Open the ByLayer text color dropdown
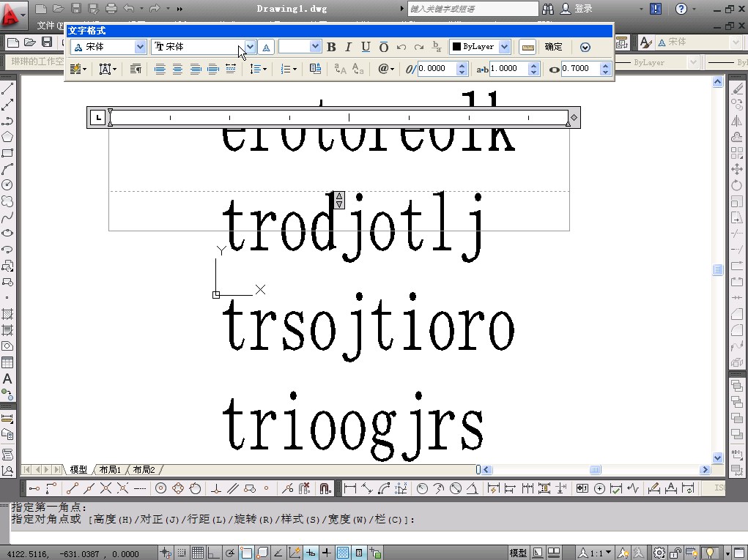The height and width of the screenshot is (560, 748). coord(504,47)
